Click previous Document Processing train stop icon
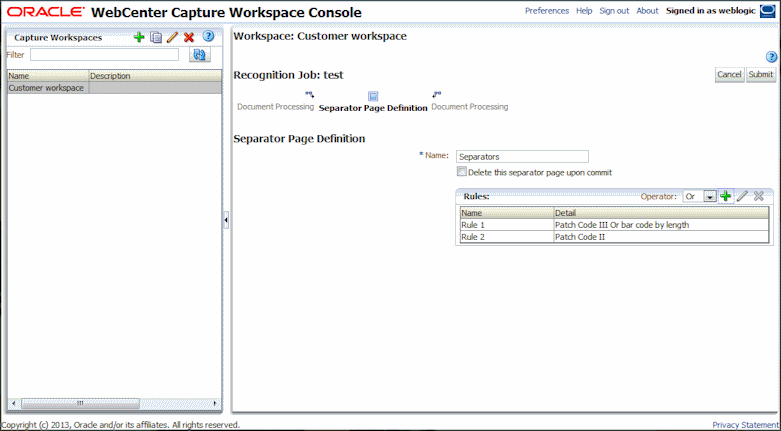Screen dimensions: 781x431 click(309, 94)
